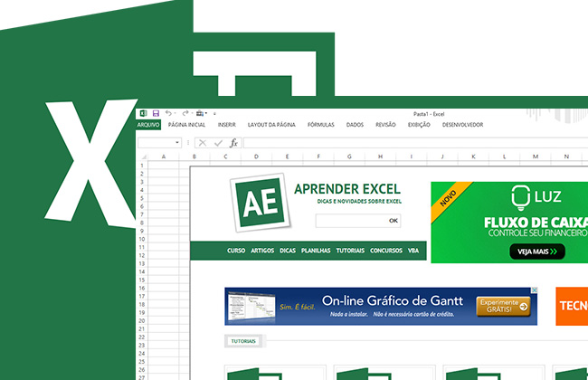Open the EXIBIÇÃO tab
The width and height of the screenshot is (588, 380).
click(419, 125)
